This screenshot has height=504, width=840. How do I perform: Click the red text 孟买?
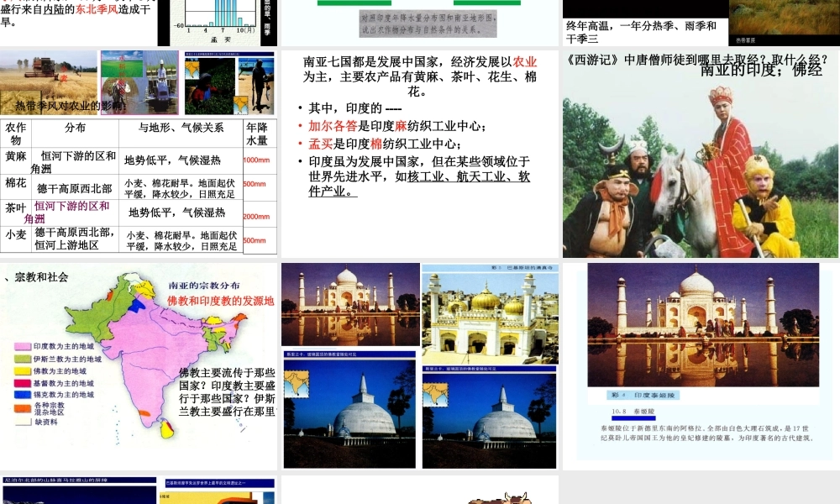(x=320, y=144)
